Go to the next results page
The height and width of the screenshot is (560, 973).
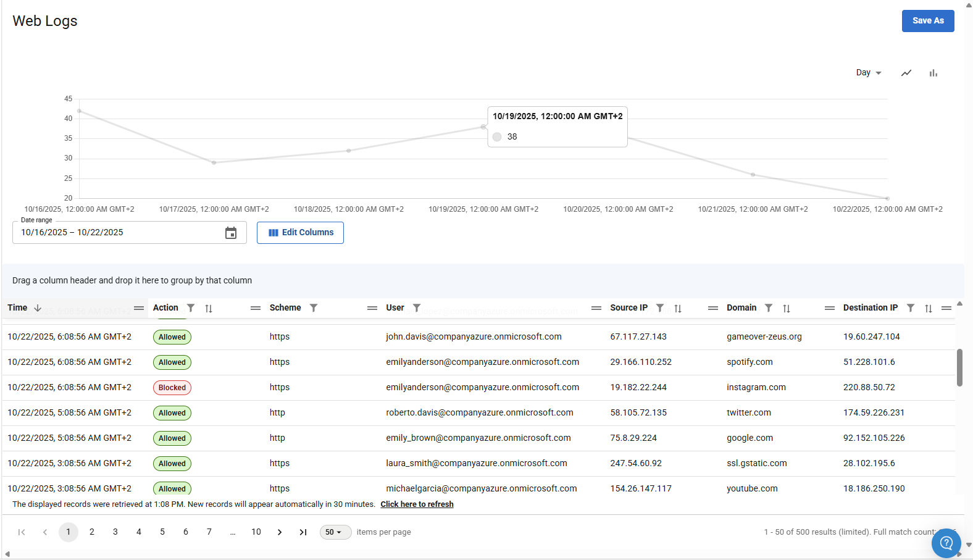(280, 532)
